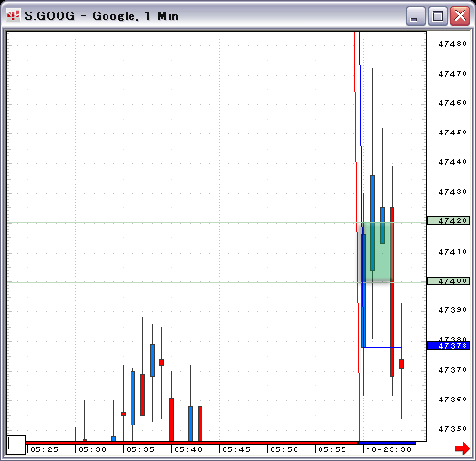Click the chart application icon in title bar

[x=13, y=15]
